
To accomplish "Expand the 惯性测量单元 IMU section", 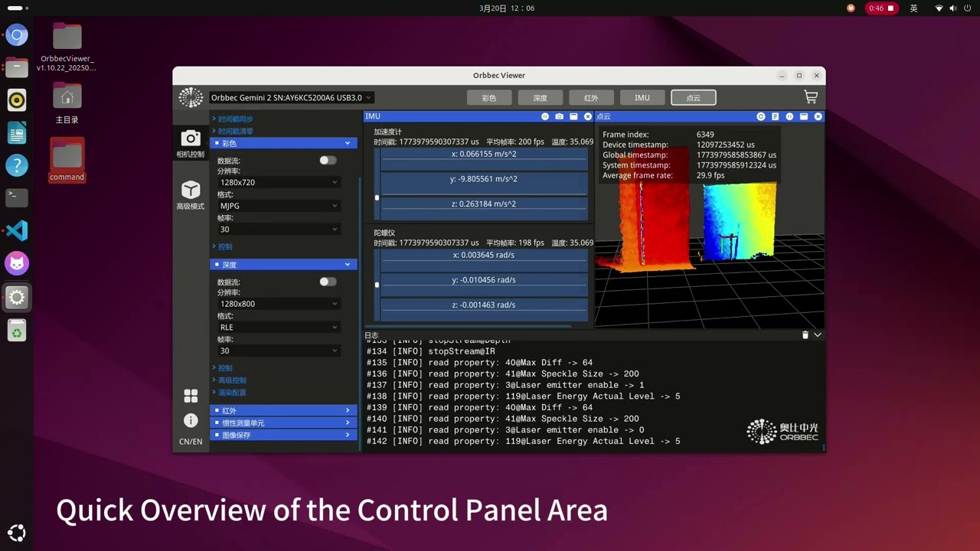I will (283, 422).
